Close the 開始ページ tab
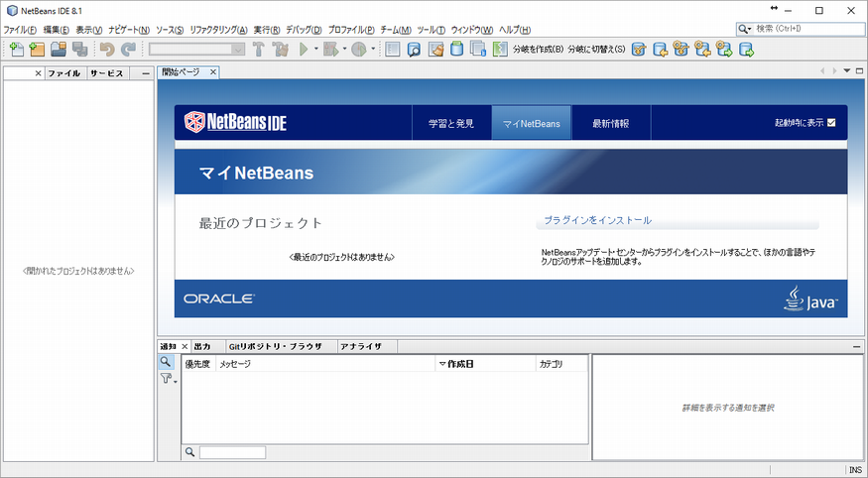This screenshot has height=478, width=868. click(212, 72)
